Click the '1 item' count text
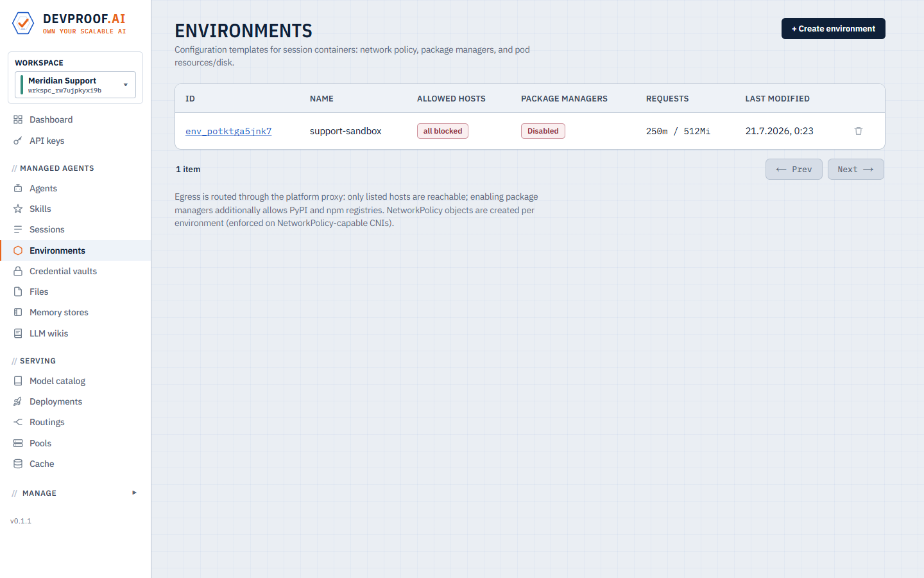Screen dimensions: 924x578 coord(188,170)
